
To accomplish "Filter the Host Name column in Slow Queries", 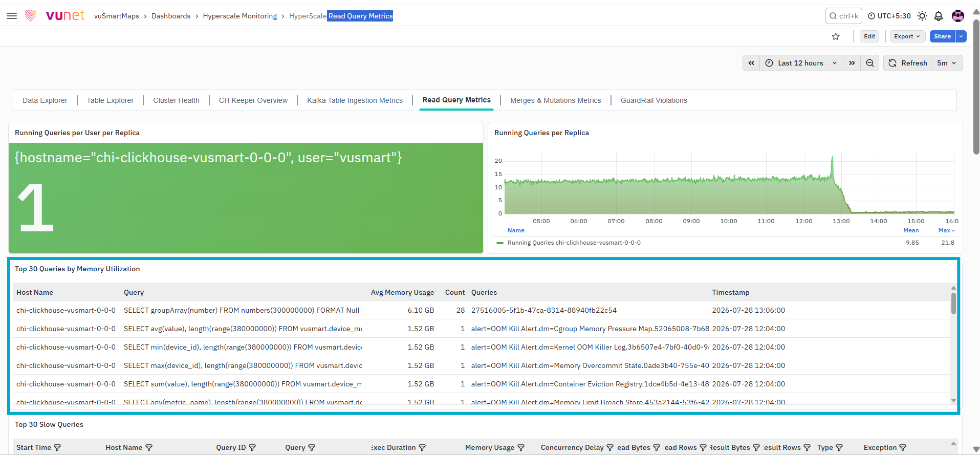I will 149,447.
